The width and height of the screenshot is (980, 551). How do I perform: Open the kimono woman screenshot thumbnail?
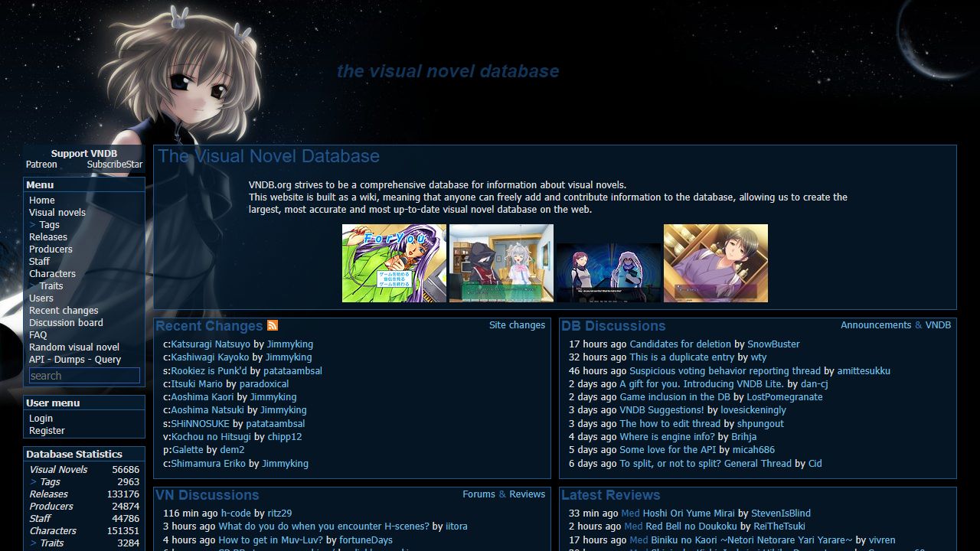coord(716,263)
